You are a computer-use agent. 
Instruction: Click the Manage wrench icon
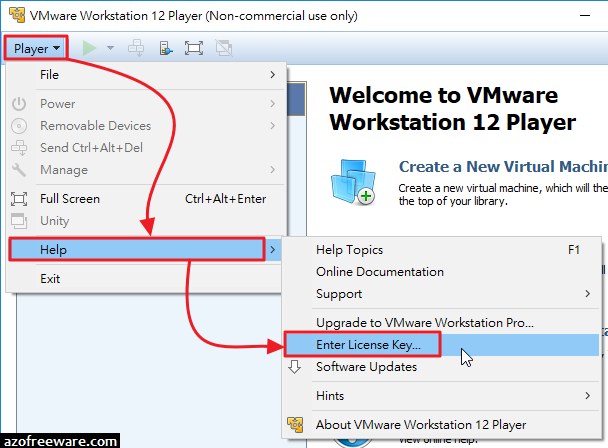click(x=19, y=170)
